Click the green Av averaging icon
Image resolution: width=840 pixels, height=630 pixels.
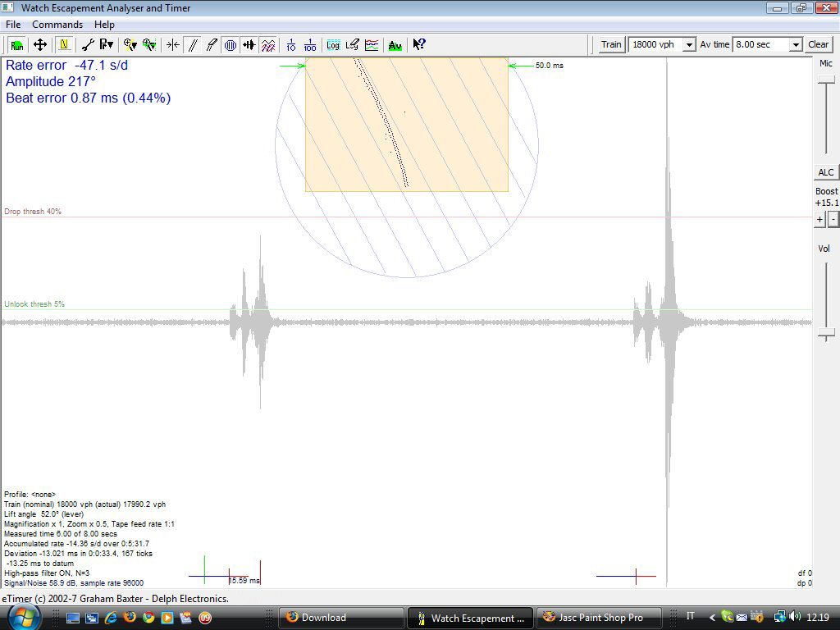(395, 45)
